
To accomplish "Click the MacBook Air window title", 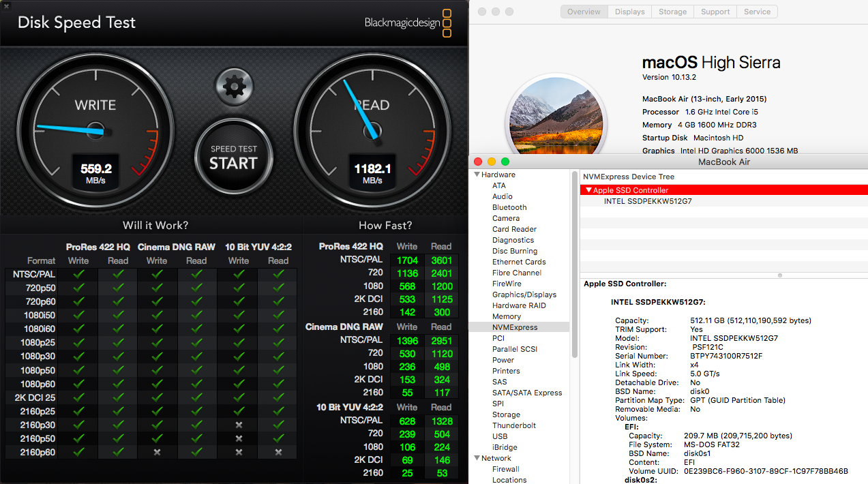I will click(x=723, y=162).
